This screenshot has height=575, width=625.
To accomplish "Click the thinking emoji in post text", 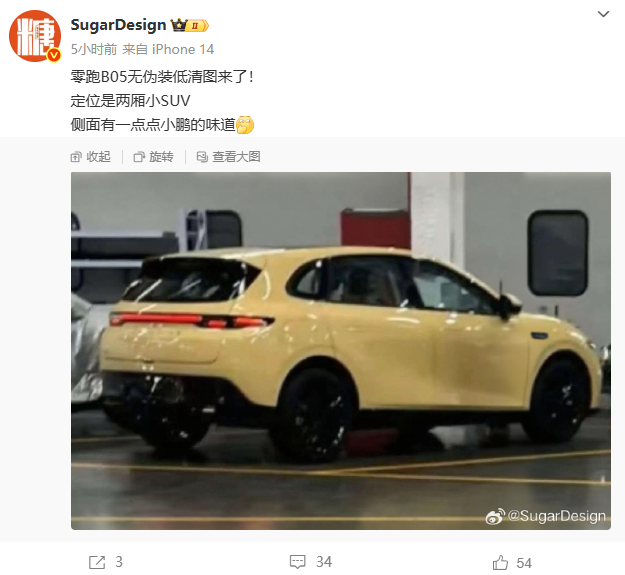I will point(245,125).
